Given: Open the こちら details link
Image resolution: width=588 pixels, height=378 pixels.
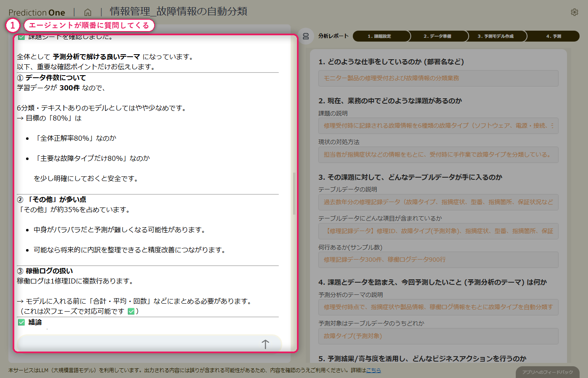Looking at the screenshot, I should pos(373,370).
